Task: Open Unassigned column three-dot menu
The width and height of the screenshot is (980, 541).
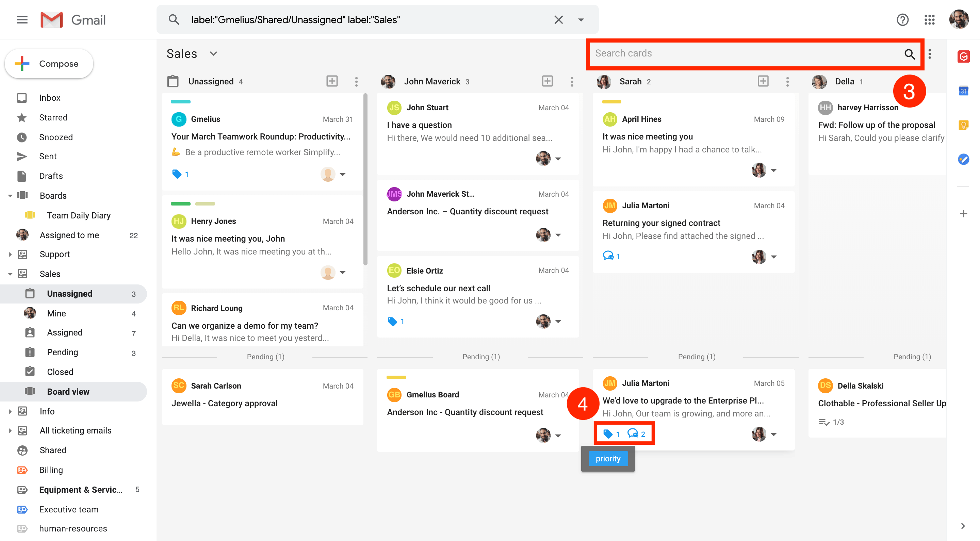Action: [x=356, y=81]
